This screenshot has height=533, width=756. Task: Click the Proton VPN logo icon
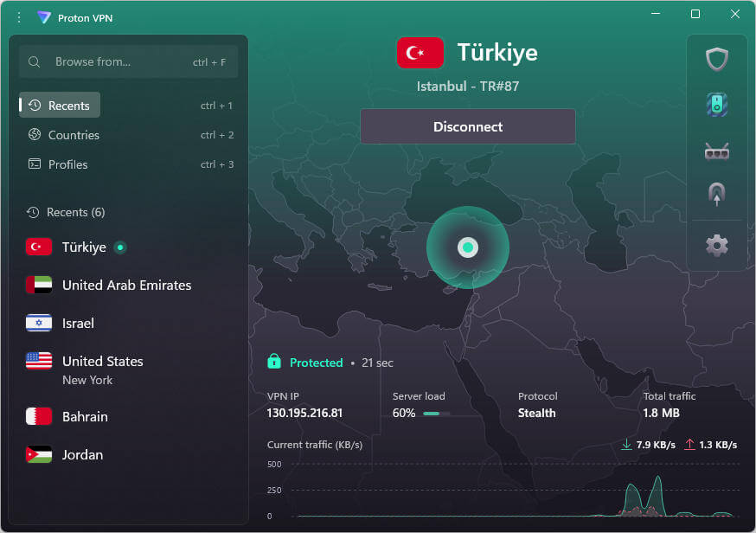point(44,18)
